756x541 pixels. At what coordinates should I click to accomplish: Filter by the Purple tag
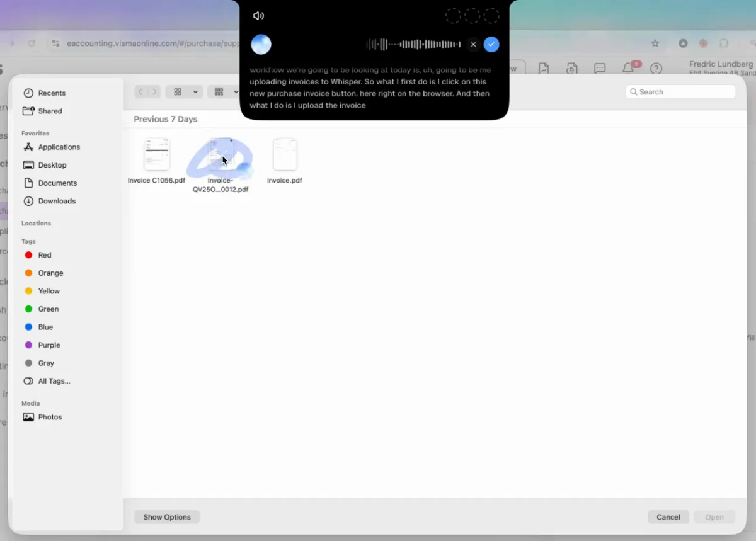(x=42, y=345)
